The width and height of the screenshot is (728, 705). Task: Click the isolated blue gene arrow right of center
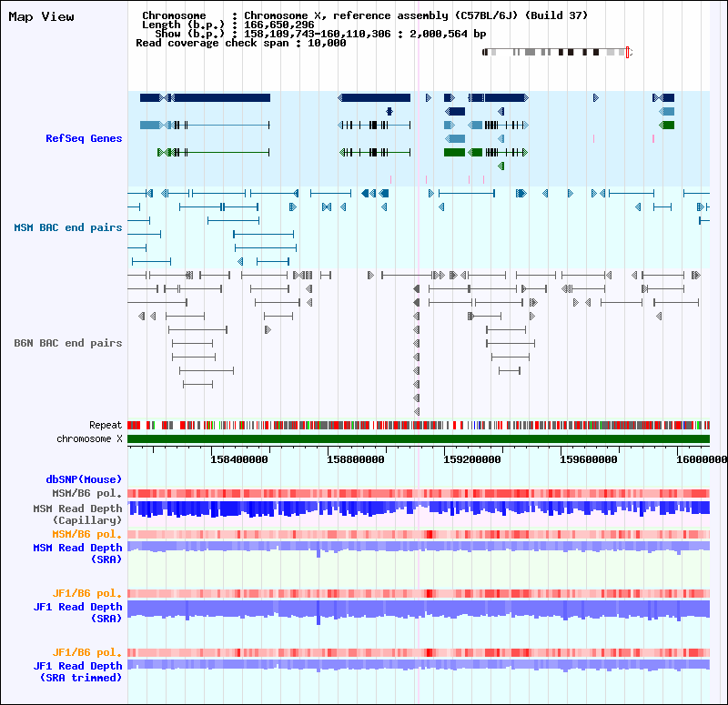pos(596,97)
